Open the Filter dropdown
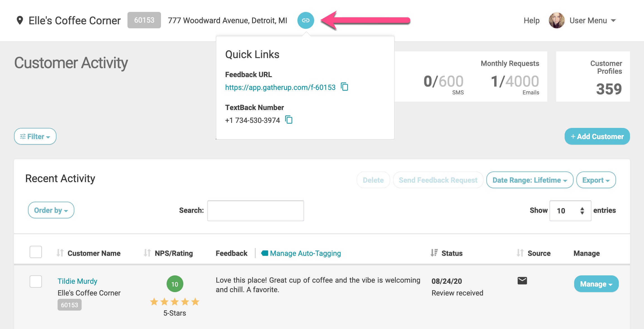Screen dimensions: 644x329 tap(35, 136)
